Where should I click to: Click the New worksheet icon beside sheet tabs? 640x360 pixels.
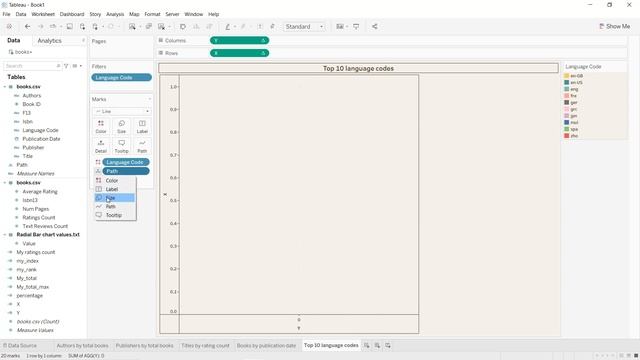click(367, 345)
